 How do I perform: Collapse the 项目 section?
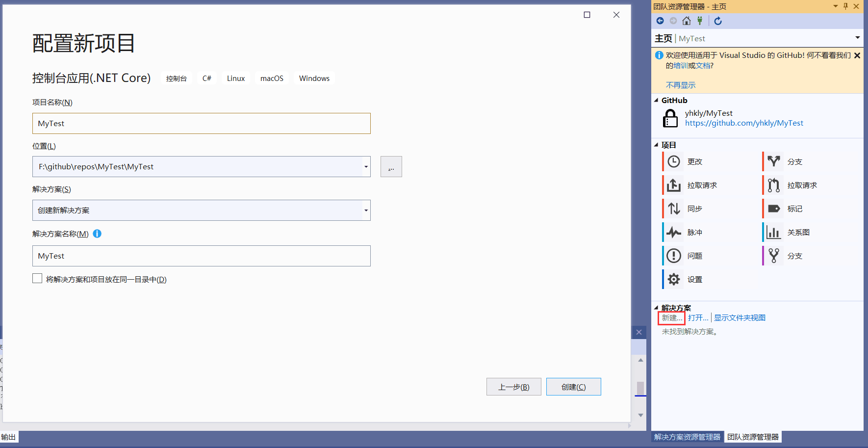[x=656, y=145]
